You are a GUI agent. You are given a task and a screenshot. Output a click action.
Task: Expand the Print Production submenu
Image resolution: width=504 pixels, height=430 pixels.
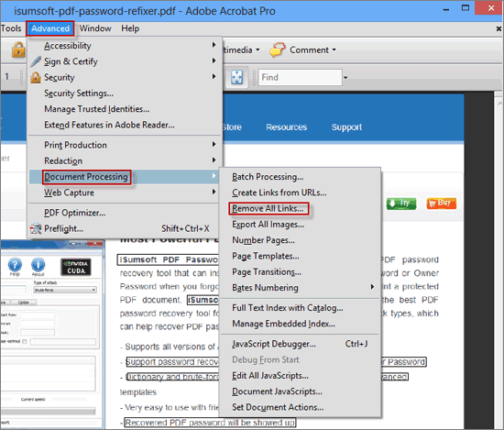pos(124,145)
